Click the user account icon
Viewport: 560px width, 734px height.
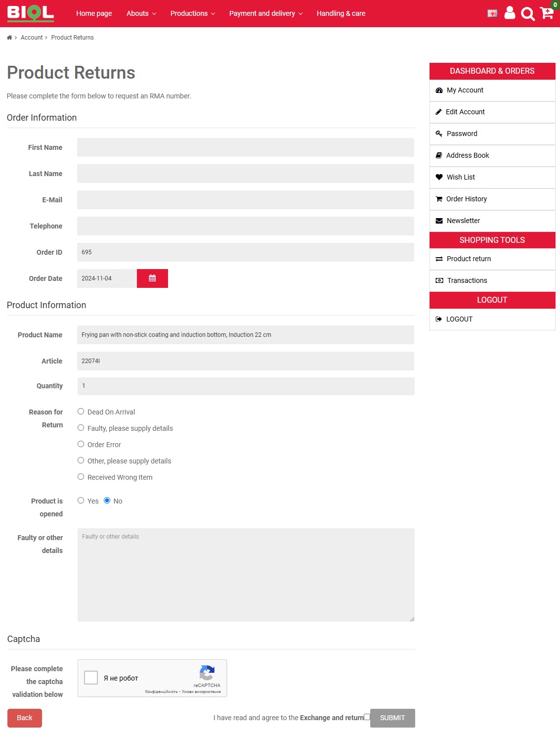pyautogui.click(x=510, y=13)
